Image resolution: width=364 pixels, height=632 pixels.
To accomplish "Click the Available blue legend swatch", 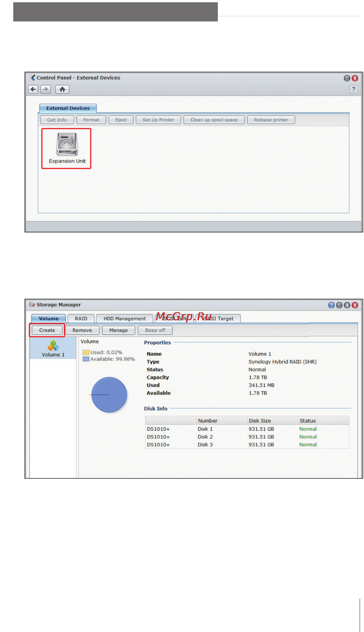I will (x=86, y=359).
